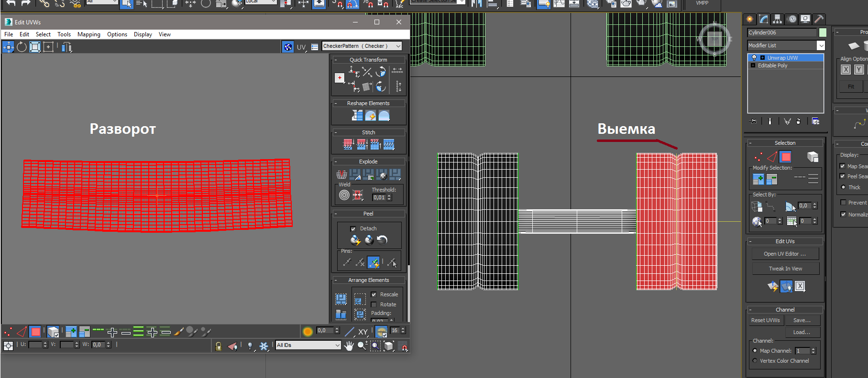Open the CheckerPattern texture dropdown
The image size is (868, 378).
[x=362, y=46]
